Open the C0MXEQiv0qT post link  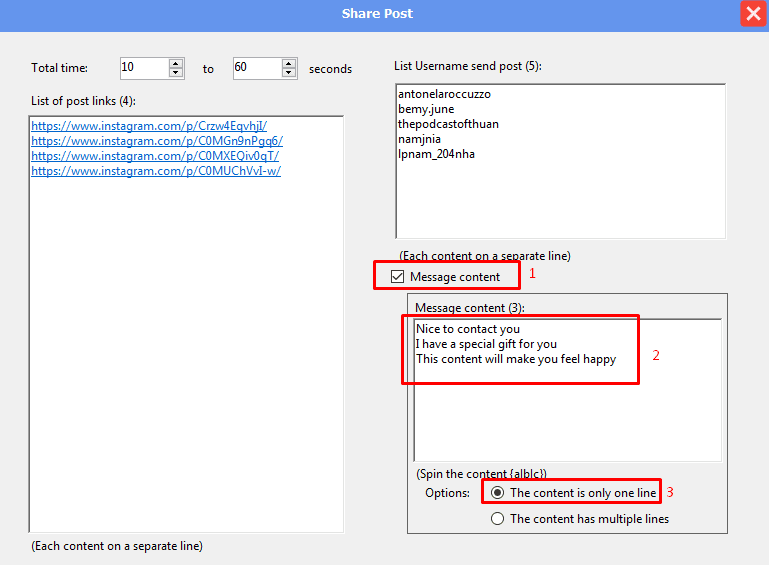(x=154, y=156)
